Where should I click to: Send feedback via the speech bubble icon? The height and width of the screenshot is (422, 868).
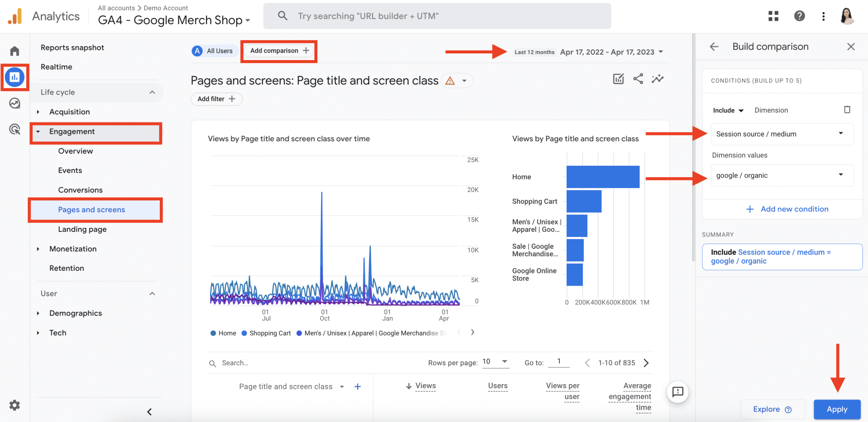(x=678, y=392)
